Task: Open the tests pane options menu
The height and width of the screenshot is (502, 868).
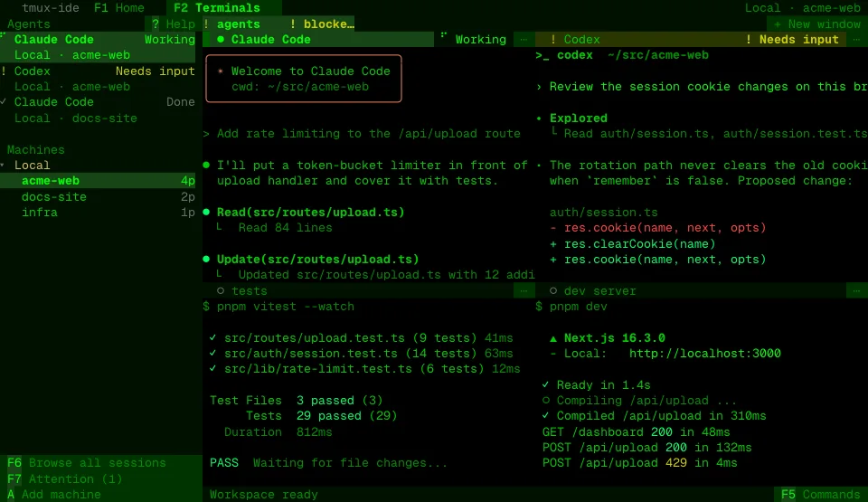Action: pyautogui.click(x=524, y=290)
